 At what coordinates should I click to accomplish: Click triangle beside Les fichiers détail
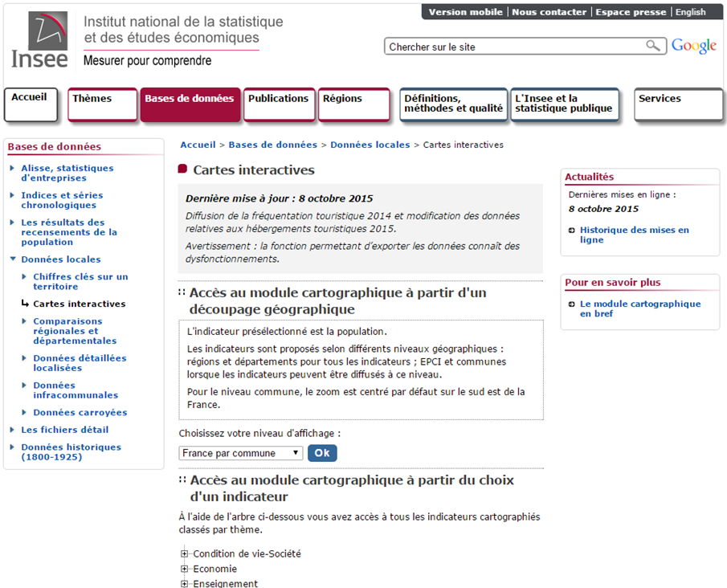click(x=12, y=430)
